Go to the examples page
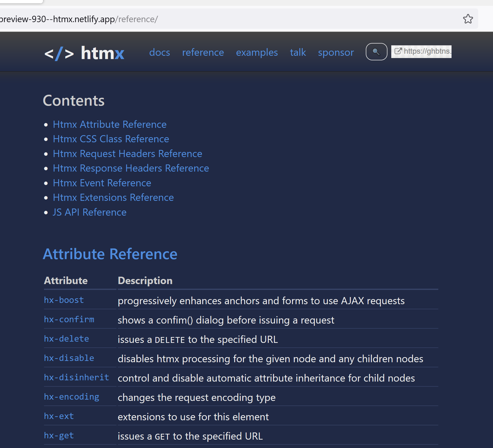This screenshot has height=448, width=493. (x=257, y=52)
